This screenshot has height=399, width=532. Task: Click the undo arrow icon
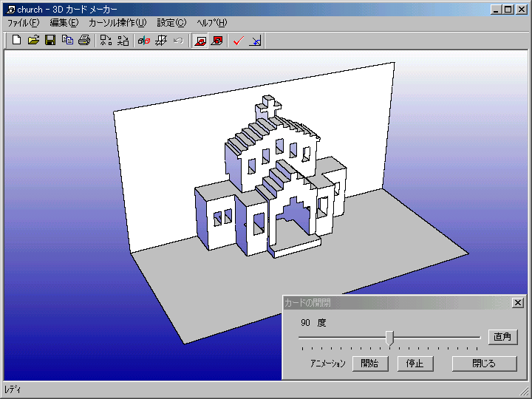click(x=178, y=41)
